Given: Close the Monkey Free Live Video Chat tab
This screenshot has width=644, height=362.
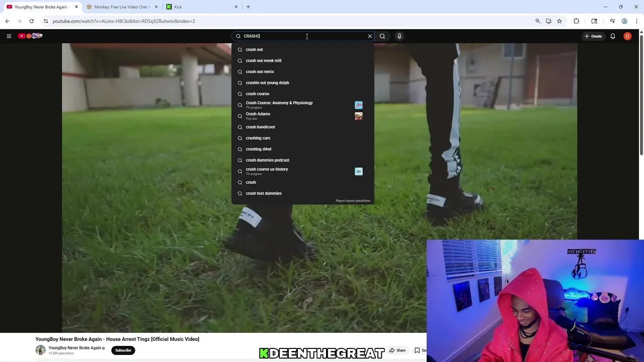Looking at the screenshot, I should click(156, 7).
